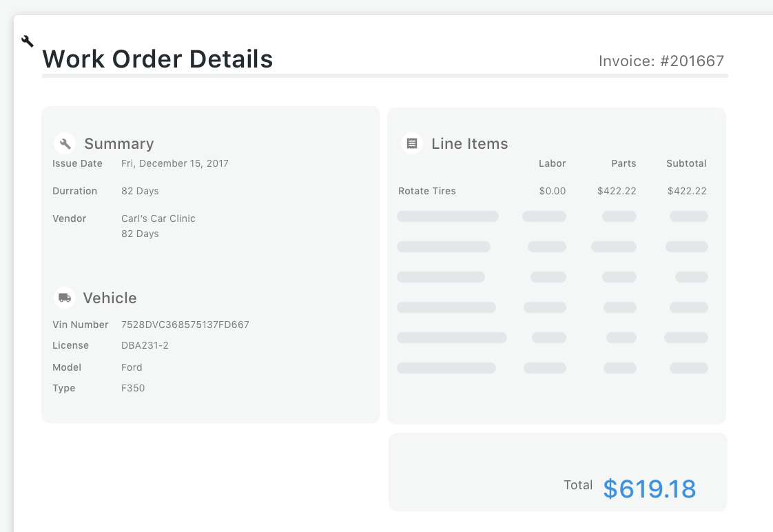Select the VIN number 7528DVC368575137FD667
This screenshot has width=773, height=532.
coord(185,325)
